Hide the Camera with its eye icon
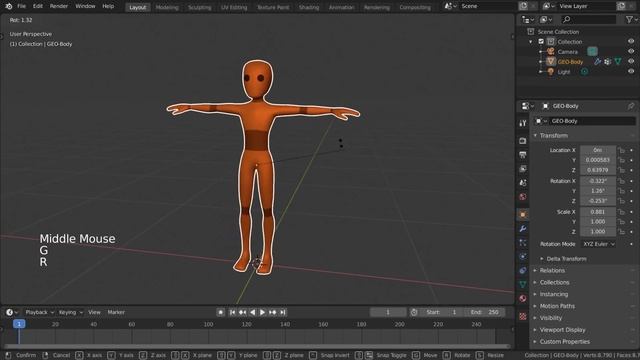The width and height of the screenshot is (640, 360). [x=631, y=51]
